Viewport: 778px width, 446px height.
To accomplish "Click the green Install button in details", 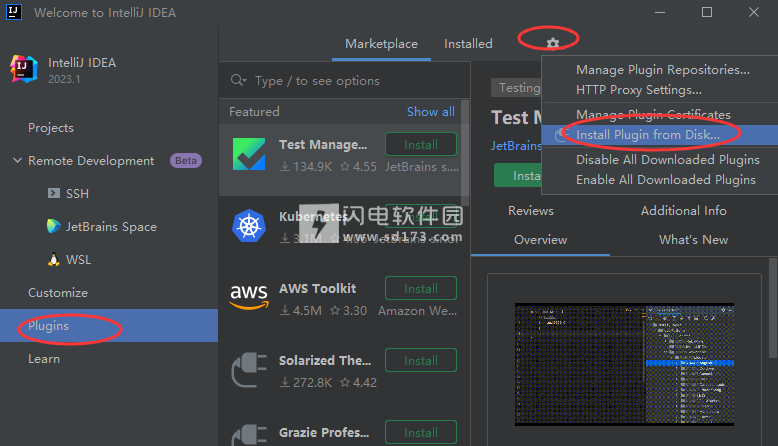I will click(518, 176).
